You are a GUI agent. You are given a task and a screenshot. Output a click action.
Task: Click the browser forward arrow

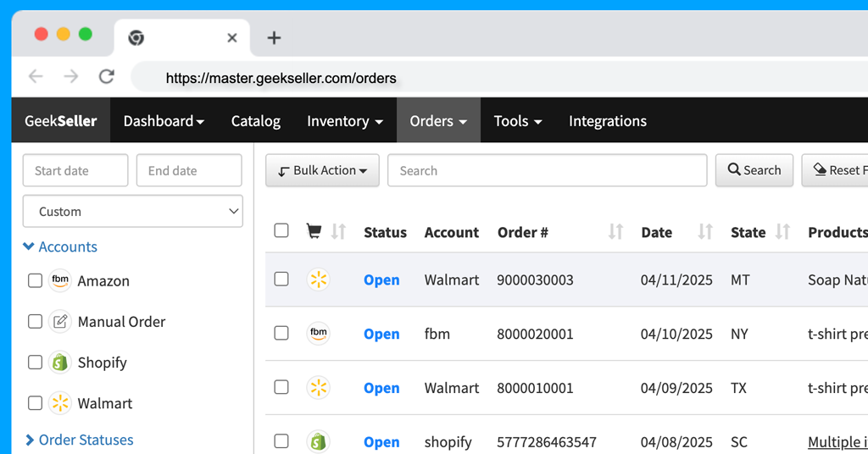pyautogui.click(x=71, y=76)
